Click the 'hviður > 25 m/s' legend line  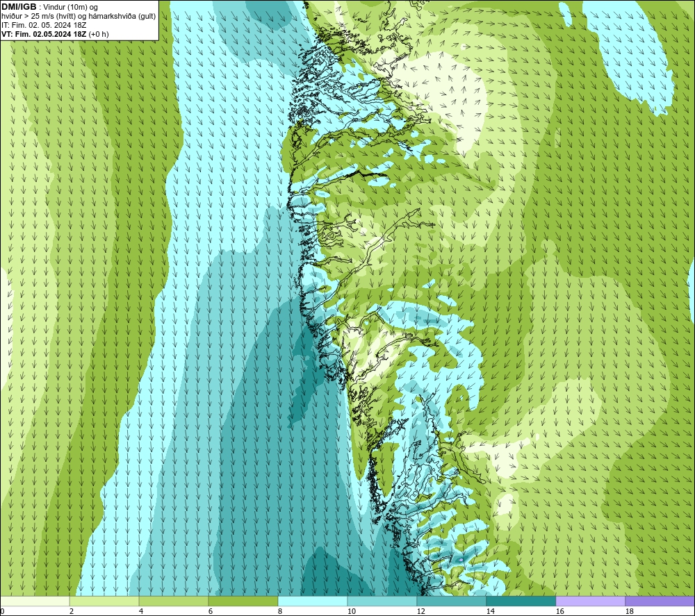pyautogui.click(x=79, y=16)
